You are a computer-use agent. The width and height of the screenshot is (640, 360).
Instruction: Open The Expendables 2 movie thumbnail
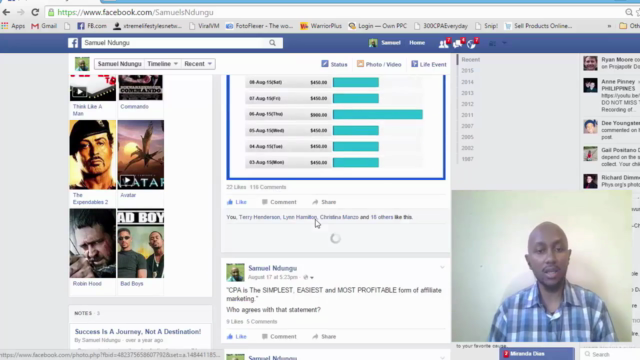[93, 155]
